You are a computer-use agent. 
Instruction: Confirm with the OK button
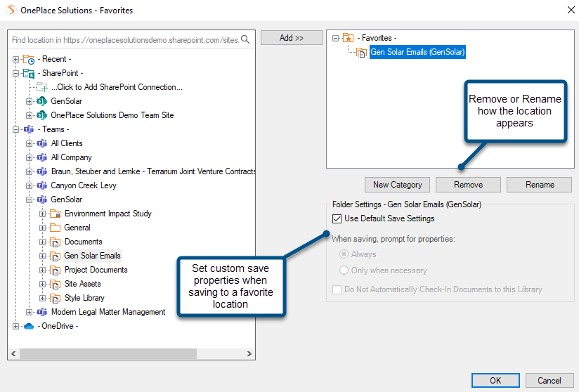[495, 381]
